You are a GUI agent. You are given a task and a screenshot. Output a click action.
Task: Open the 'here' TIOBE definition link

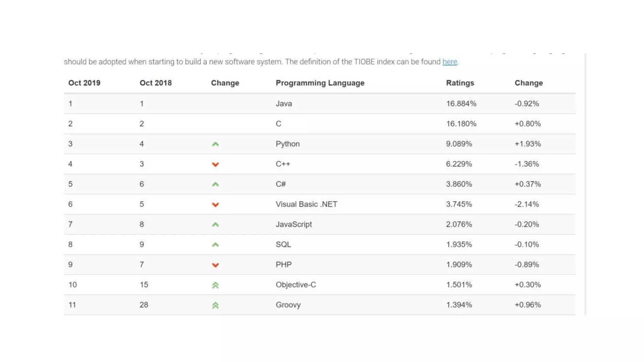click(x=450, y=62)
